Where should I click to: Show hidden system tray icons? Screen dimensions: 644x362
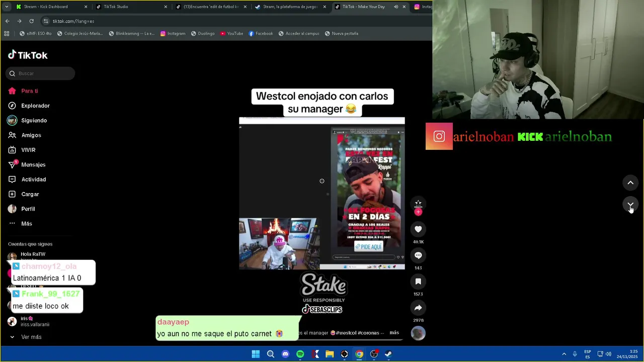click(x=564, y=354)
